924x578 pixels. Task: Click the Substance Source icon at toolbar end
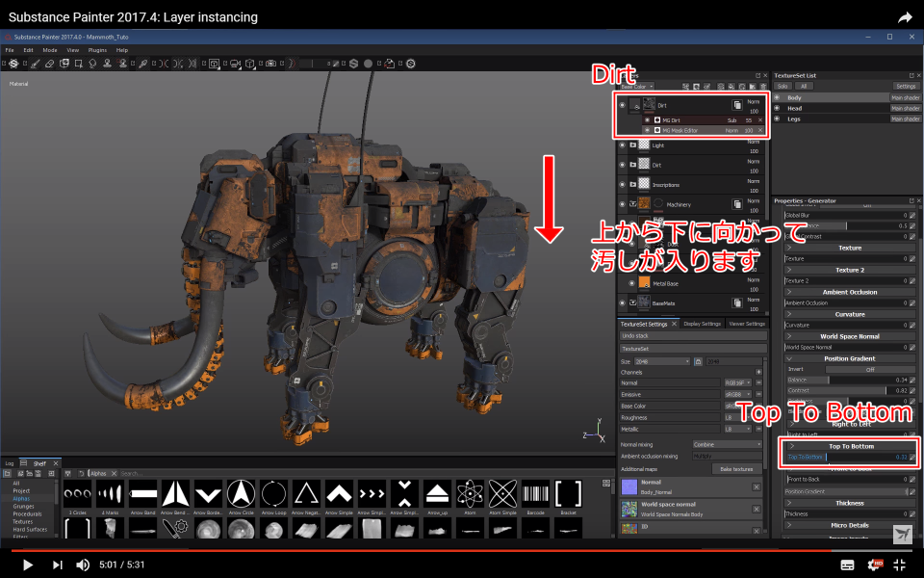pyautogui.click(x=411, y=64)
